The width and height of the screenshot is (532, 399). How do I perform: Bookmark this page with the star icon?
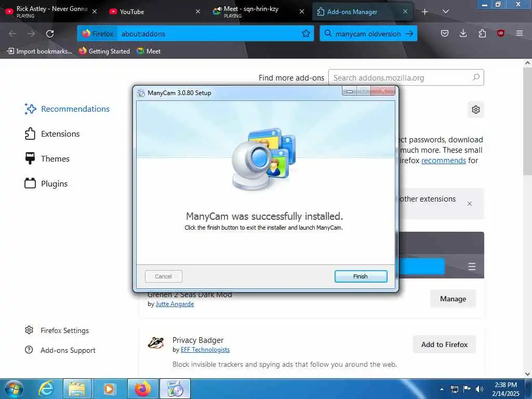(305, 33)
